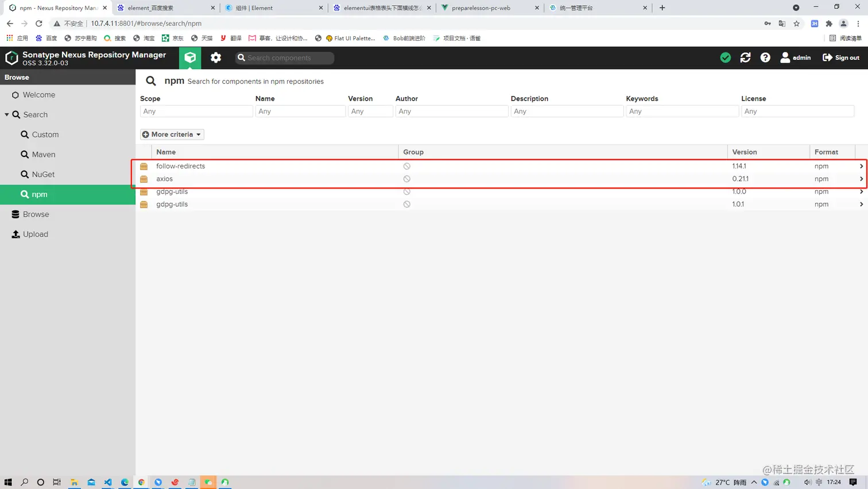The width and height of the screenshot is (868, 489).
Task: Click the Name filter field
Action: pyautogui.click(x=300, y=111)
